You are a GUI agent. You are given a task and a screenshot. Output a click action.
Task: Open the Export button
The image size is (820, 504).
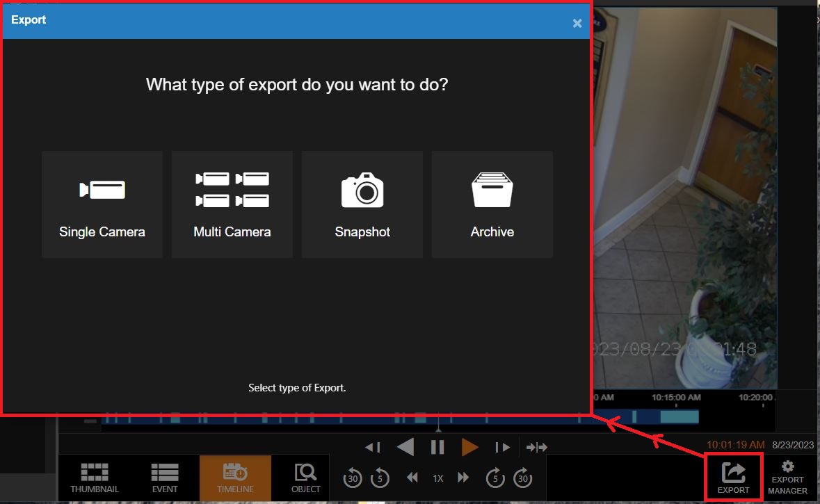733,478
